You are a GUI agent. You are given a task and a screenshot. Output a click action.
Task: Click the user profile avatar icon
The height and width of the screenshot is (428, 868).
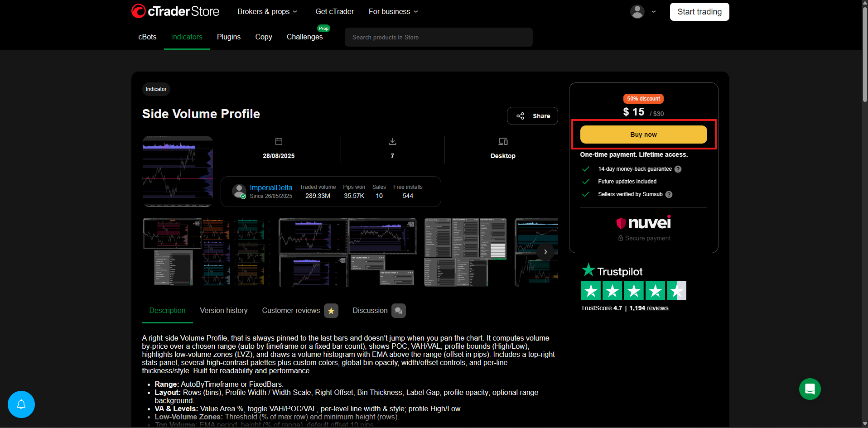coord(637,12)
